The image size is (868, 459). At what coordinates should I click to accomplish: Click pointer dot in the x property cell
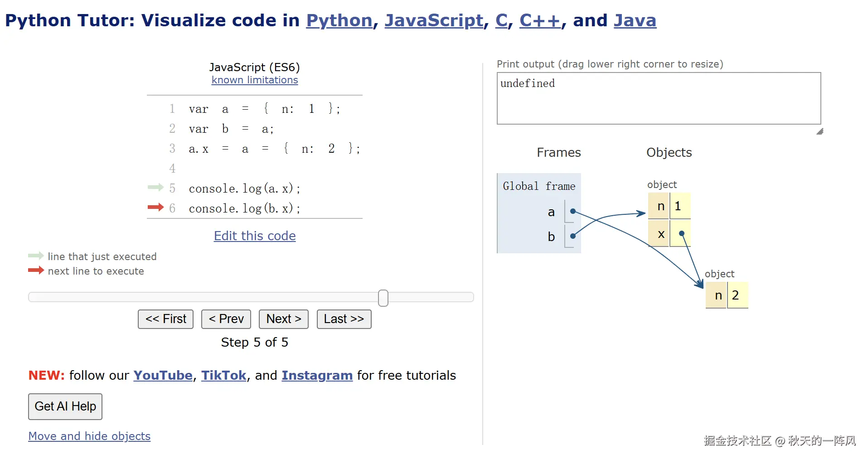[681, 233]
